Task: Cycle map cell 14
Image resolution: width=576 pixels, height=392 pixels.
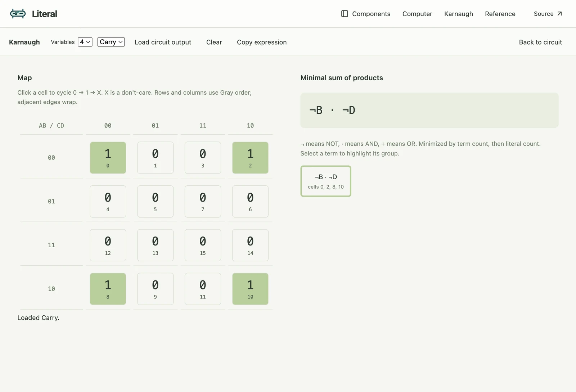Action: [x=250, y=245]
